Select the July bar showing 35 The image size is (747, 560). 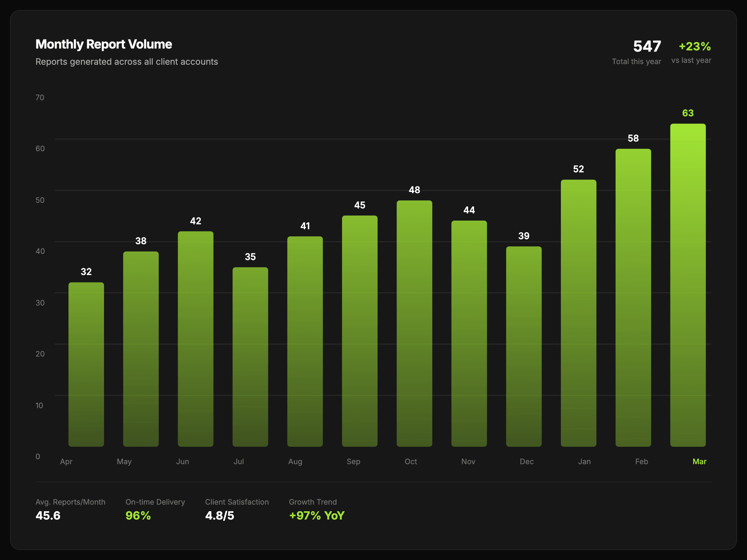pyautogui.click(x=250, y=357)
